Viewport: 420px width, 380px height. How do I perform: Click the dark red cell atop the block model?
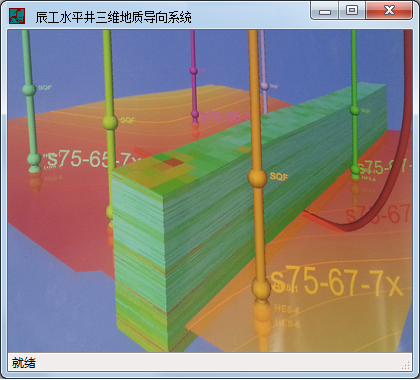coord(173,162)
